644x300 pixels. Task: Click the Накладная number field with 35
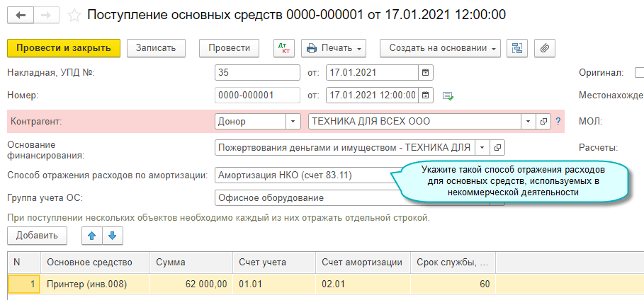click(x=257, y=73)
